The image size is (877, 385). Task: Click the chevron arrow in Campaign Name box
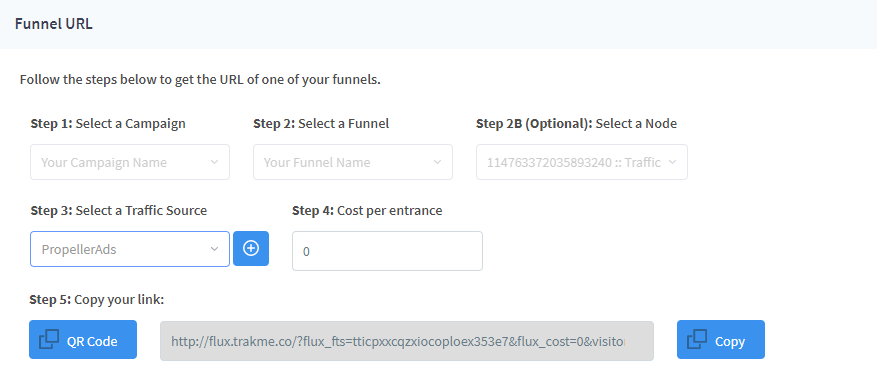[x=214, y=162]
